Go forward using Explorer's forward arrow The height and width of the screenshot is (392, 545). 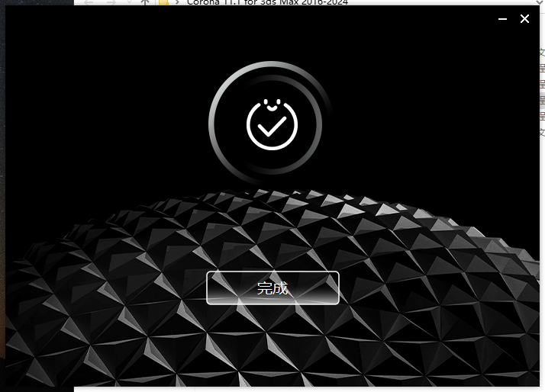[x=110, y=2]
